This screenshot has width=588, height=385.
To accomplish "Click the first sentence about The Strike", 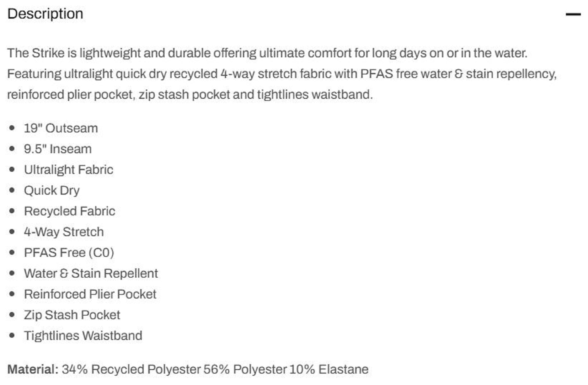I will click(x=267, y=53).
